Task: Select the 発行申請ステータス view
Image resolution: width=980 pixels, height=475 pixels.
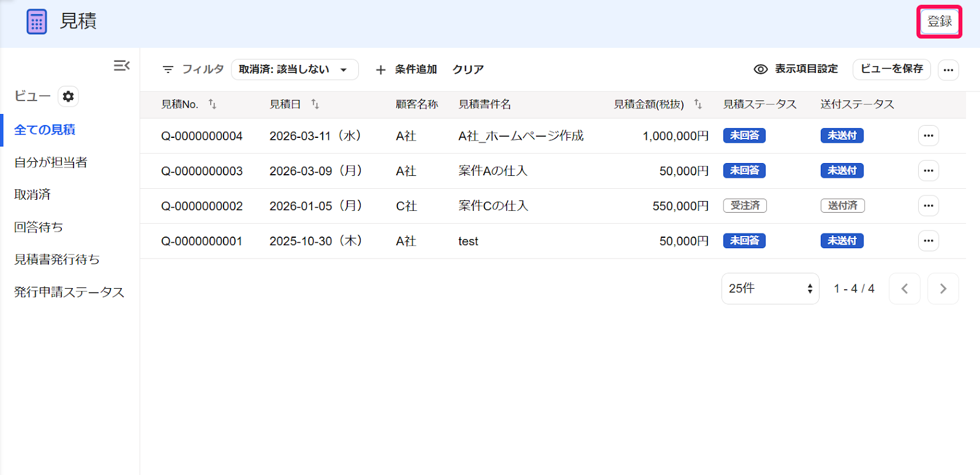Action: [69, 292]
